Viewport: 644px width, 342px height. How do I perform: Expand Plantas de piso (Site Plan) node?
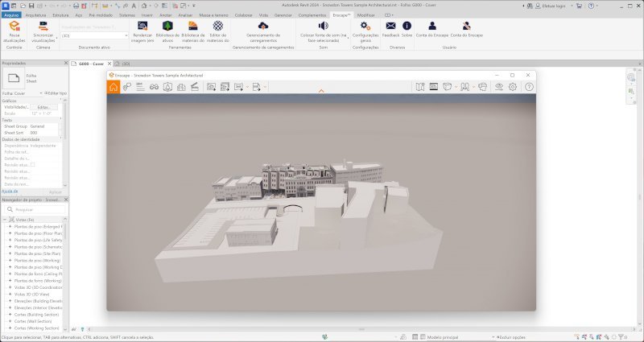pos(10,253)
